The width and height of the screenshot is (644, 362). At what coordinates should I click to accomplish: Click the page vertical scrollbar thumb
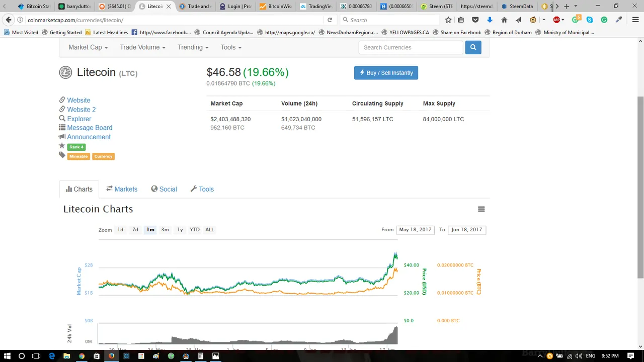(640, 186)
